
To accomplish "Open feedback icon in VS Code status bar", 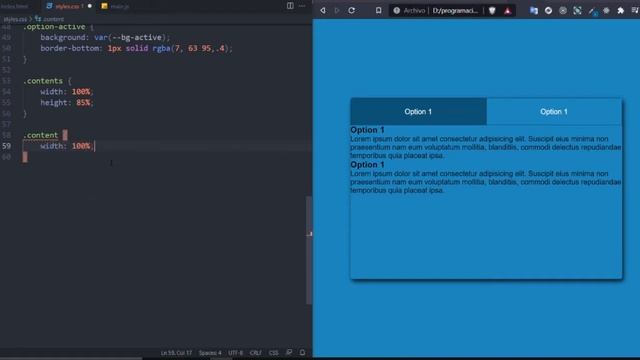I will point(289,352).
